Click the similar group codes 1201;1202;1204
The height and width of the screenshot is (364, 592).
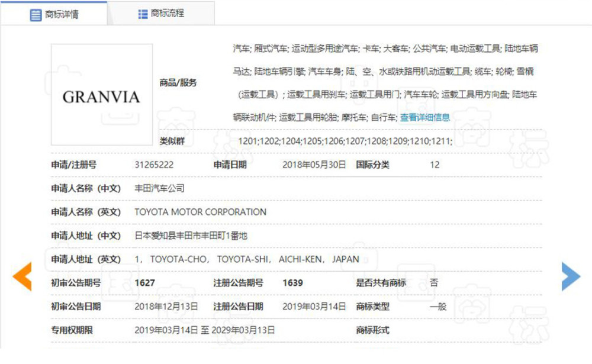[x=345, y=141]
